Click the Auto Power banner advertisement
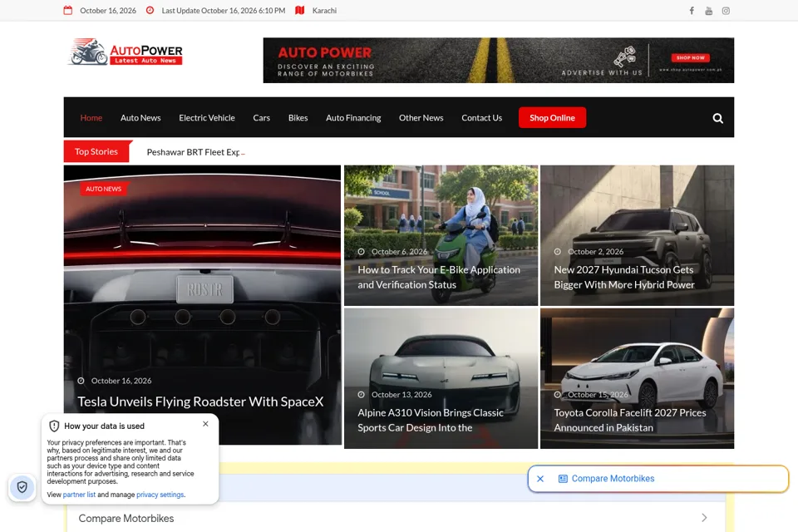Screen dimensions: 798x532 (498, 60)
